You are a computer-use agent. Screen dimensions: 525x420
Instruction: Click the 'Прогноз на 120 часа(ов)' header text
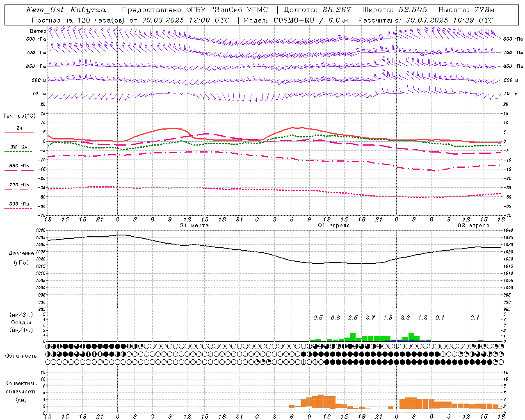click(x=79, y=20)
